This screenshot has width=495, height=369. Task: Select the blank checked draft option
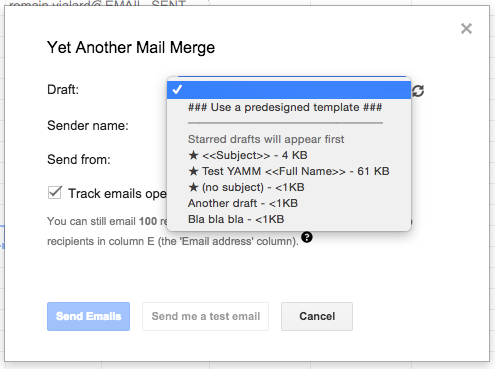pos(289,90)
